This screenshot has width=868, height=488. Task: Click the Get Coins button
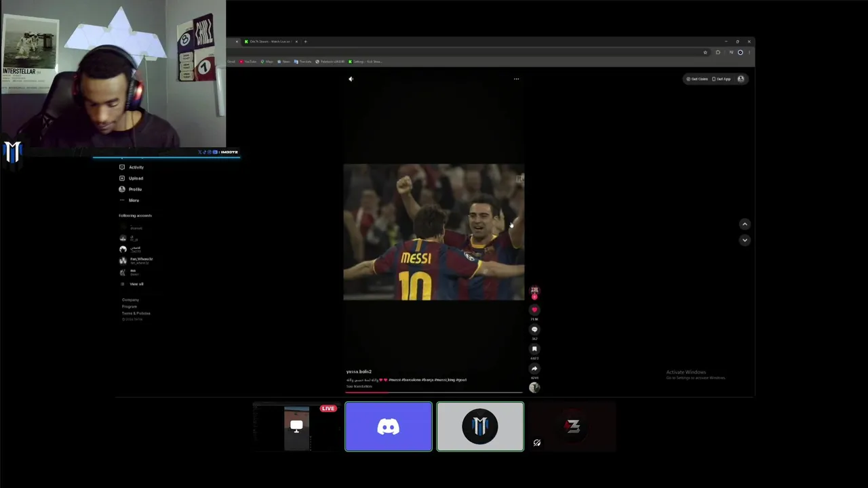697,79
